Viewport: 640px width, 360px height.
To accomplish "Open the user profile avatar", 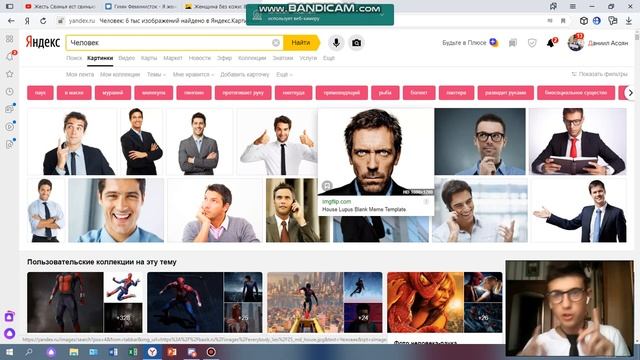I will [576, 42].
